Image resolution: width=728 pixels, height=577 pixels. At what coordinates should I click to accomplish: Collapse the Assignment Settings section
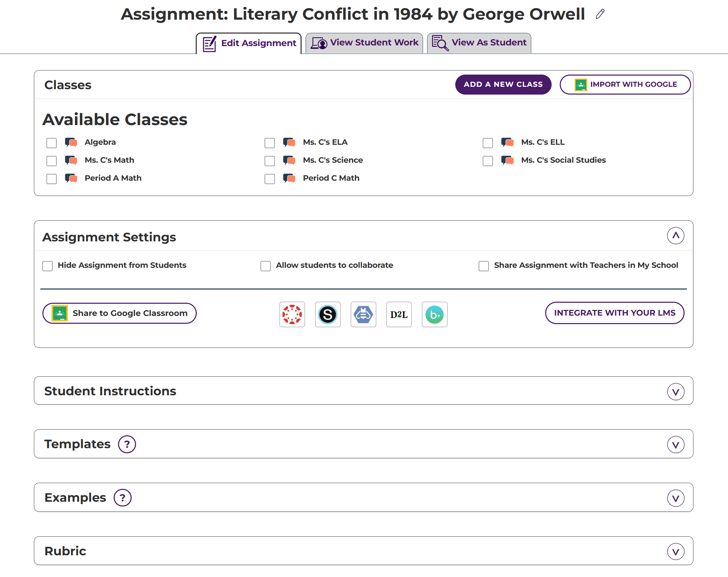coord(675,236)
